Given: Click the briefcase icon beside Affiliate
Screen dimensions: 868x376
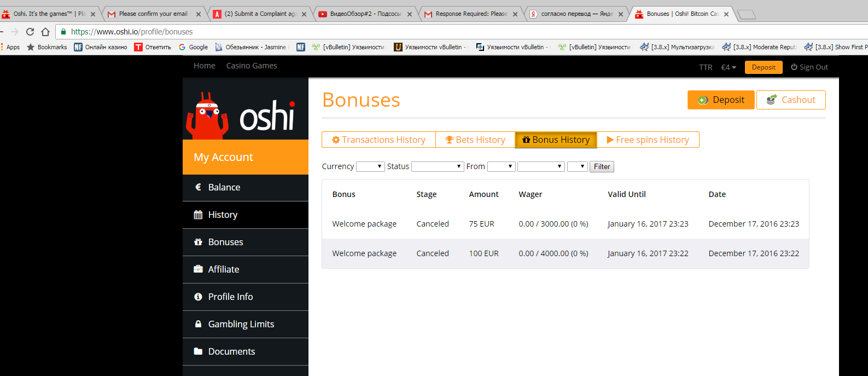Looking at the screenshot, I should pos(198,269).
